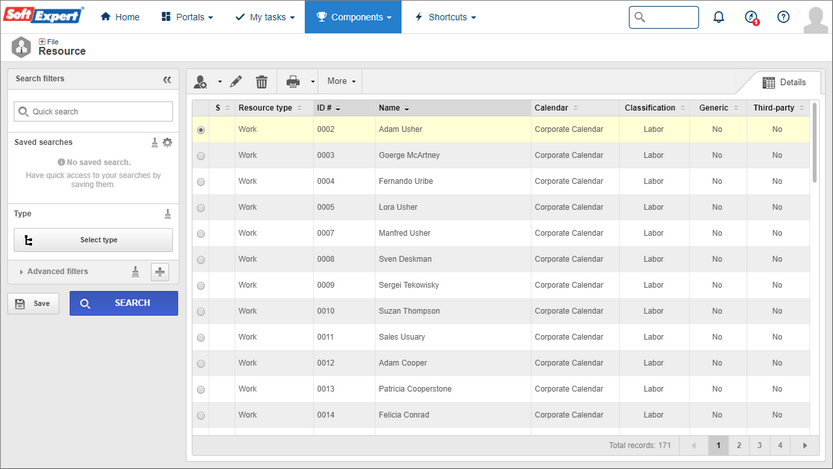This screenshot has width=833, height=469.
Task: Select the radio button for Sven Deskman
Action: click(x=201, y=260)
